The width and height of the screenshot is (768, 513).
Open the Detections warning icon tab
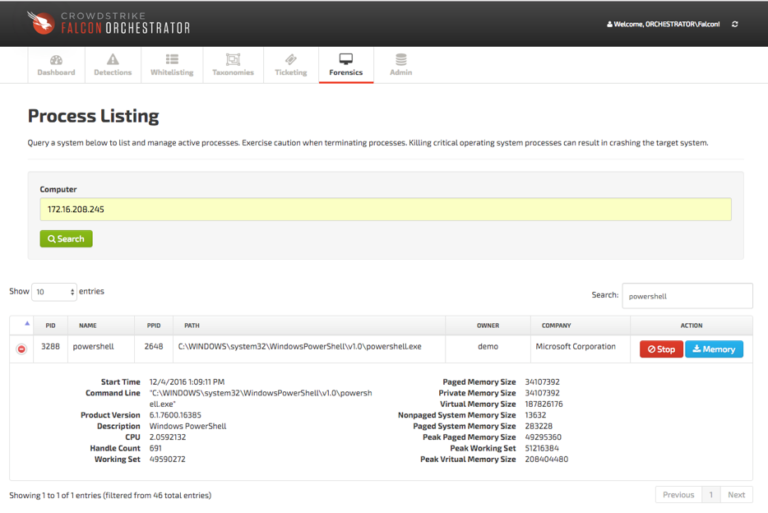pos(113,60)
